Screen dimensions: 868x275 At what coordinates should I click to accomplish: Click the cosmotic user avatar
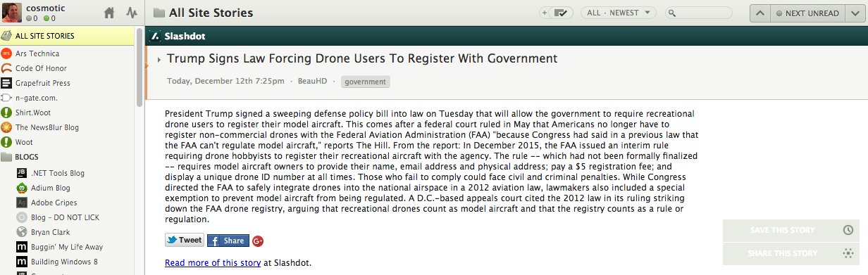pos(11,12)
